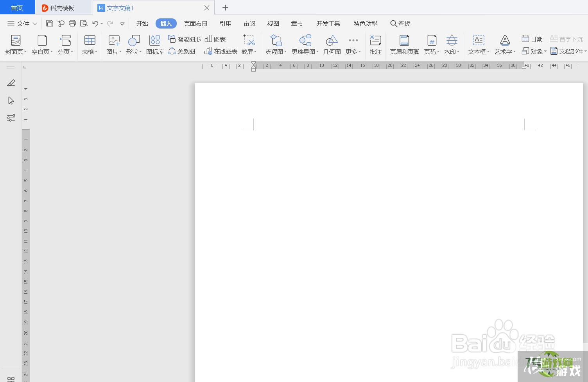
Task: Insert WordArt (艺术字)
Action: point(505,45)
